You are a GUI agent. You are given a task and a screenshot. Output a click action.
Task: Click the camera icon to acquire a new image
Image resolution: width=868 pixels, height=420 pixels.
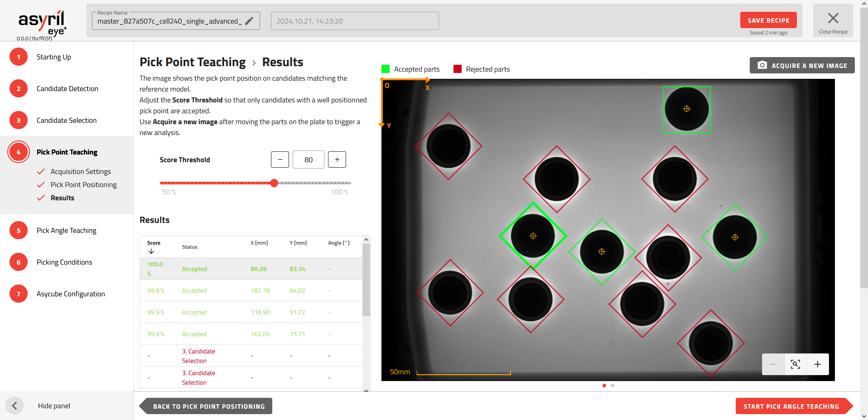[762, 65]
